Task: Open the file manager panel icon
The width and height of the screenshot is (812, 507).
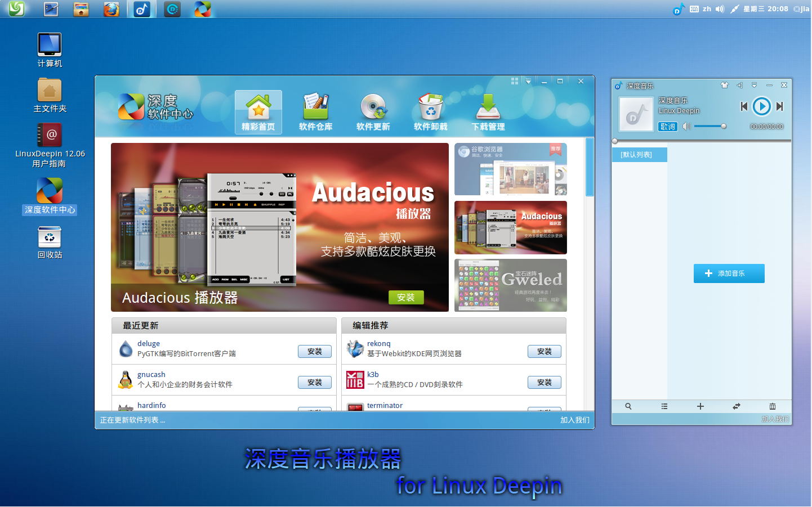Action: click(81, 9)
